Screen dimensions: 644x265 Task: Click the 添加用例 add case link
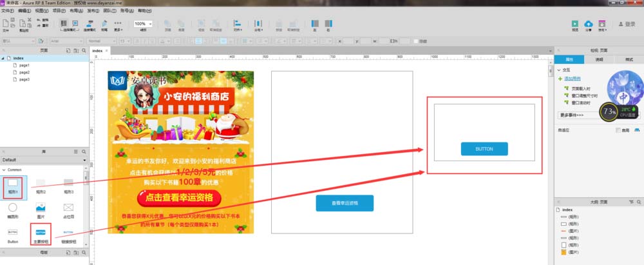(x=572, y=79)
